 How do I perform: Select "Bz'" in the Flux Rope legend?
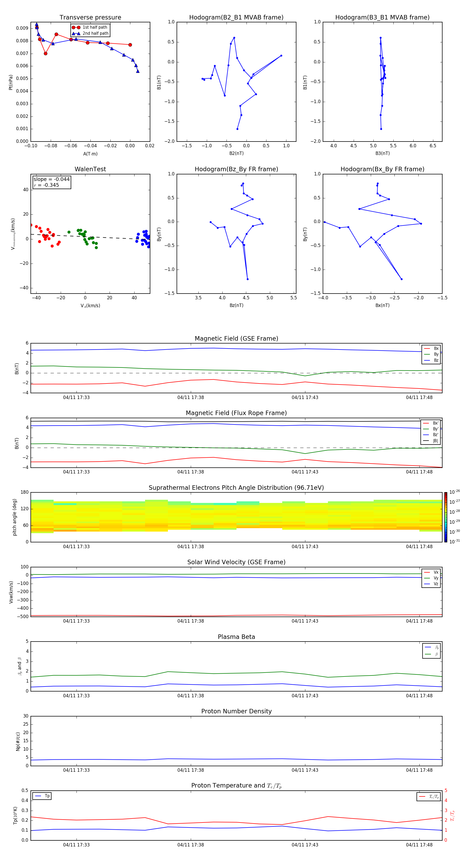click(x=431, y=435)
